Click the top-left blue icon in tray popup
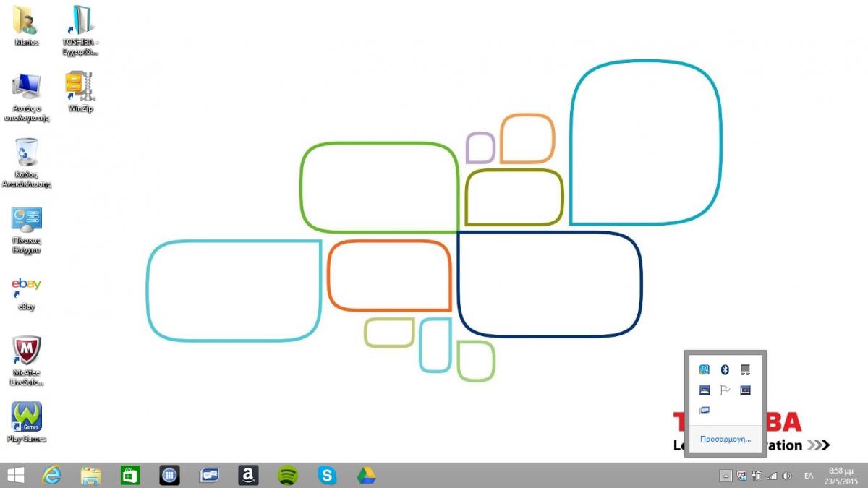 705,369
